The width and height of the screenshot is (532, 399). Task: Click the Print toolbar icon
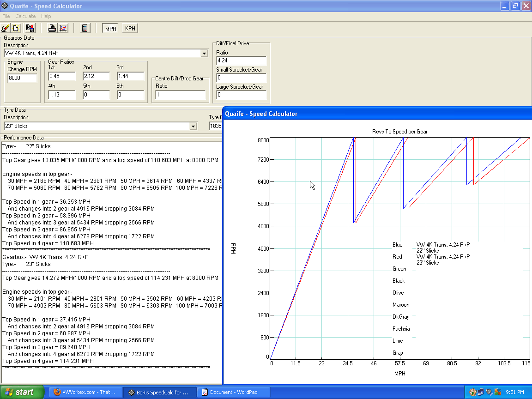click(x=52, y=28)
